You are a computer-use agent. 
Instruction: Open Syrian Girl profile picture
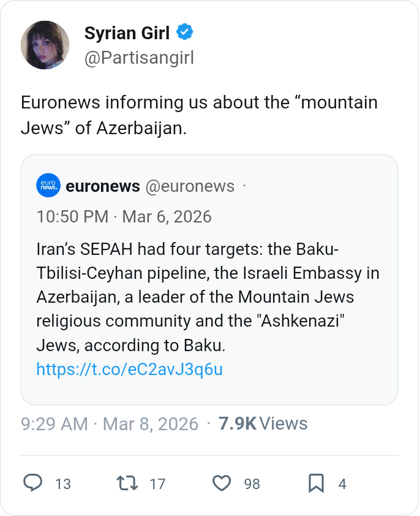click(45, 45)
